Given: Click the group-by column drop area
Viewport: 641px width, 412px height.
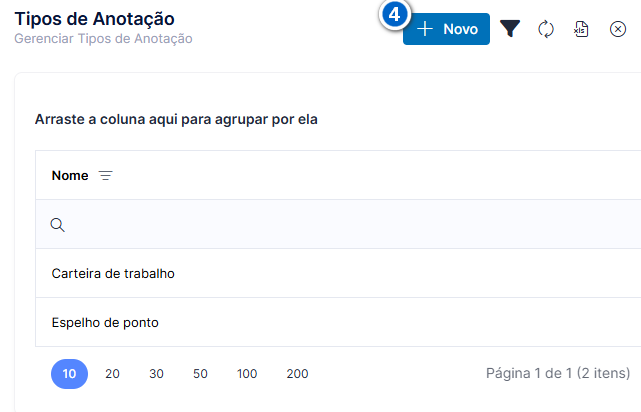Looking at the screenshot, I should pyautogui.click(x=176, y=119).
